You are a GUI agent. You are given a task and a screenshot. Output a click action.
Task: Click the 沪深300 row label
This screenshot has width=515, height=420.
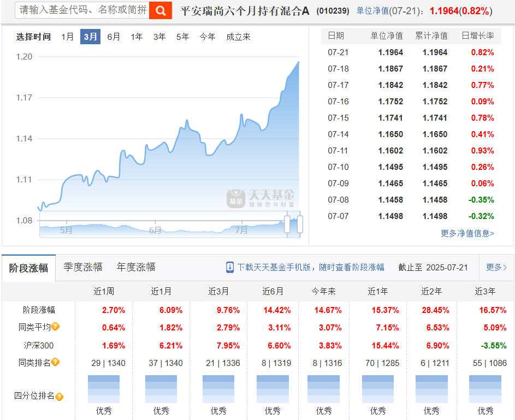[x=38, y=346]
